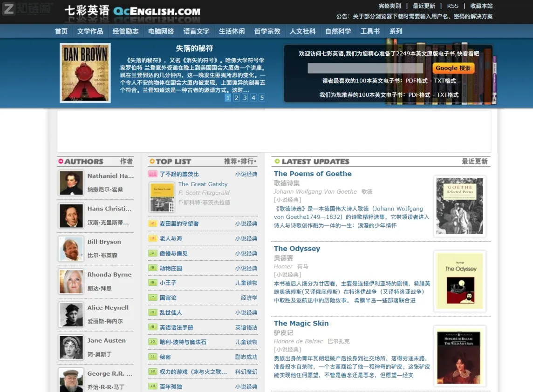Open the 语言文字 category
Image resolution: width=533 pixels, height=392 pixels.
[196, 31]
